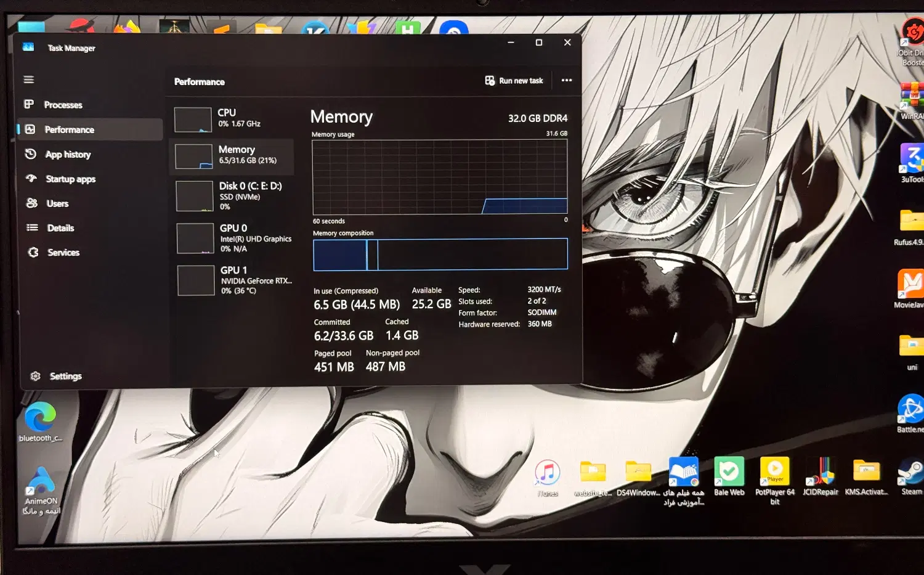This screenshot has width=924, height=575.
Task: Select the Bale Web desktop icon
Action: [729, 477]
